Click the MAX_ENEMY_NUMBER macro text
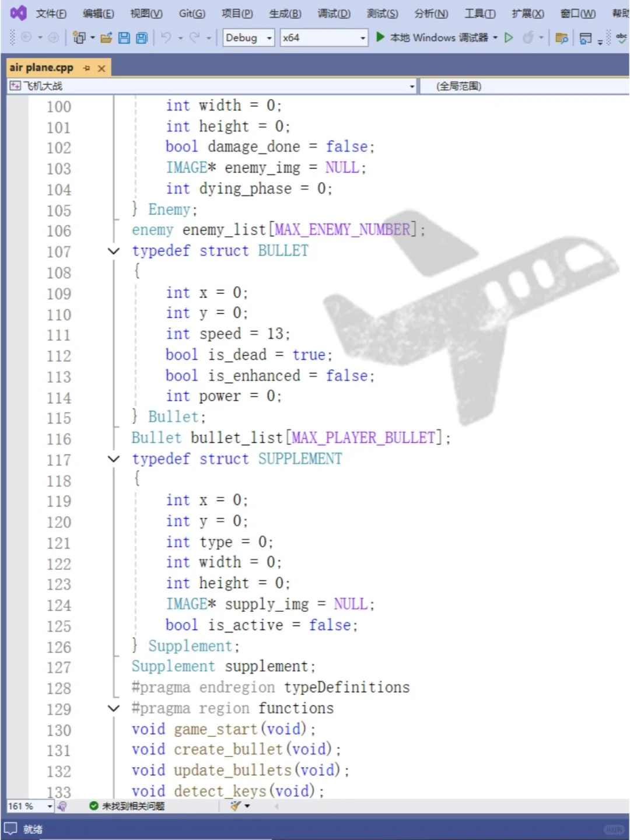The width and height of the screenshot is (630, 840). 342,230
